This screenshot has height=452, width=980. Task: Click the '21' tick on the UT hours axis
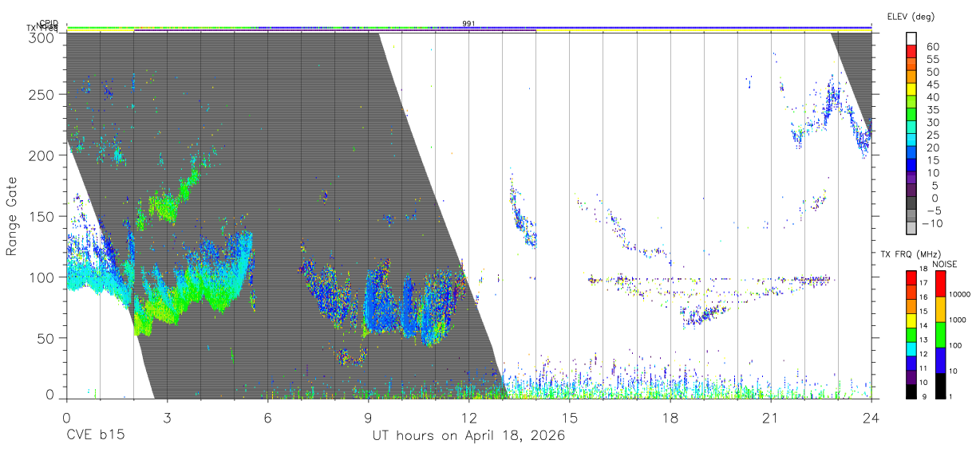(x=770, y=418)
